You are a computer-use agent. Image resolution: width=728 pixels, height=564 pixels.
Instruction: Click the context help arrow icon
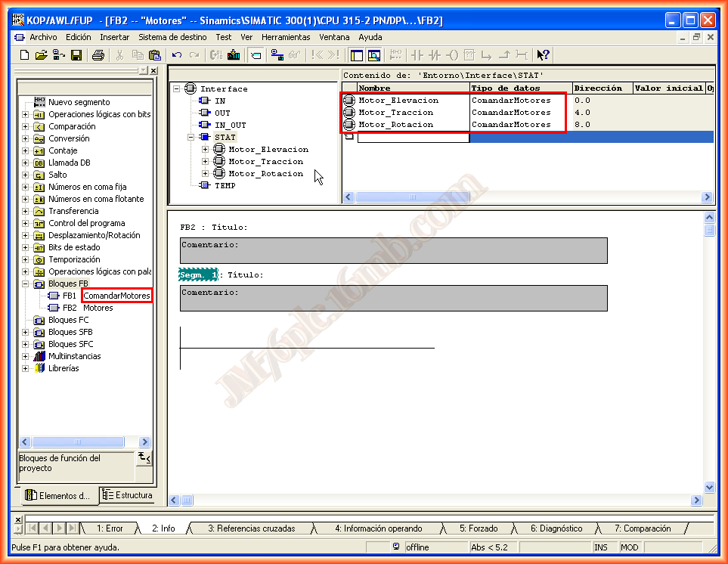coord(543,54)
